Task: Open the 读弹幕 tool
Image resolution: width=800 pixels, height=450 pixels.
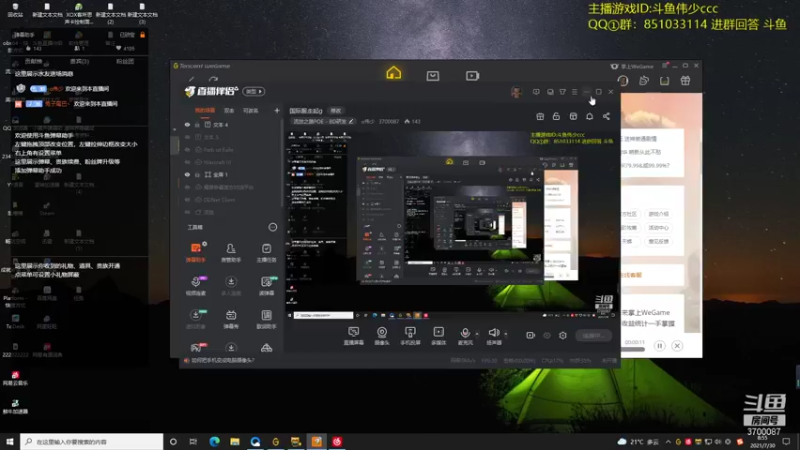Action: [x=266, y=286]
